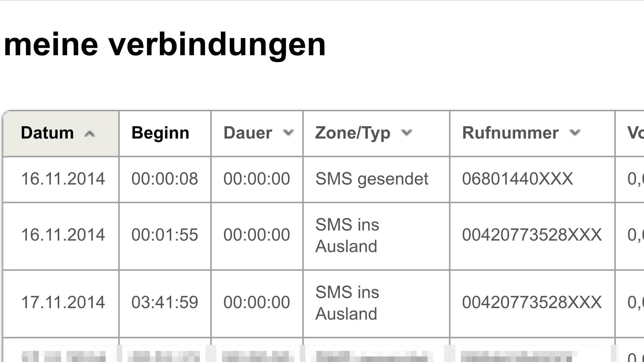This screenshot has height=362, width=644.
Task: Click the Rufnummer column header label
Action: pyautogui.click(x=510, y=133)
